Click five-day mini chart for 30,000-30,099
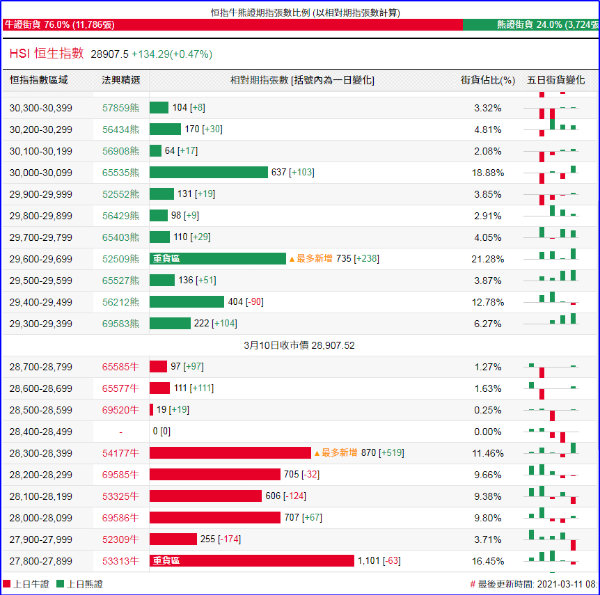This screenshot has height=595, width=600. coord(551,174)
